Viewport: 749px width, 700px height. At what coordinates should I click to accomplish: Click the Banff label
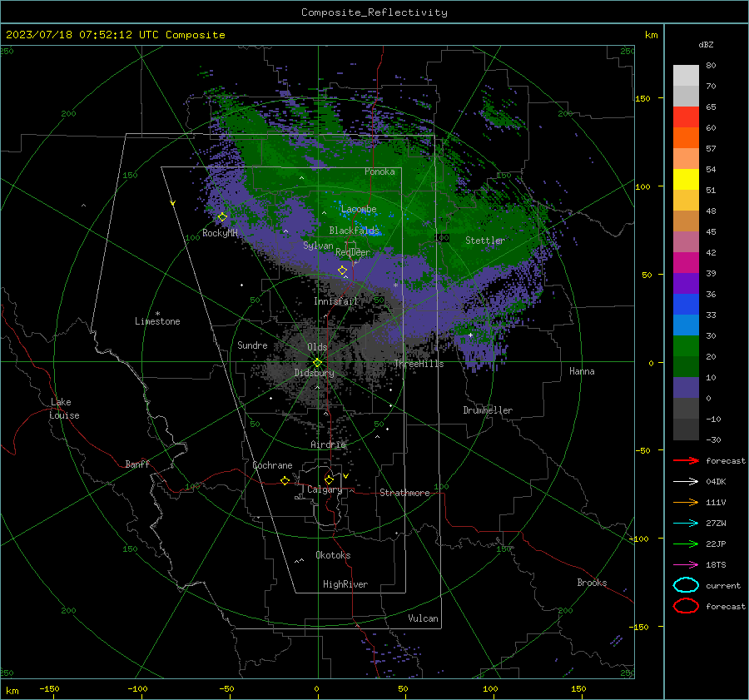[x=137, y=464]
